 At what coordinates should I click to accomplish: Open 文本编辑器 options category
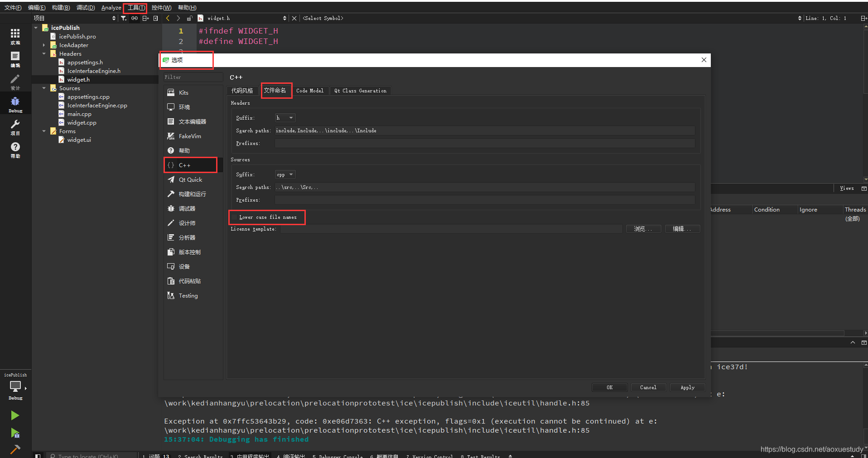pyautogui.click(x=193, y=121)
